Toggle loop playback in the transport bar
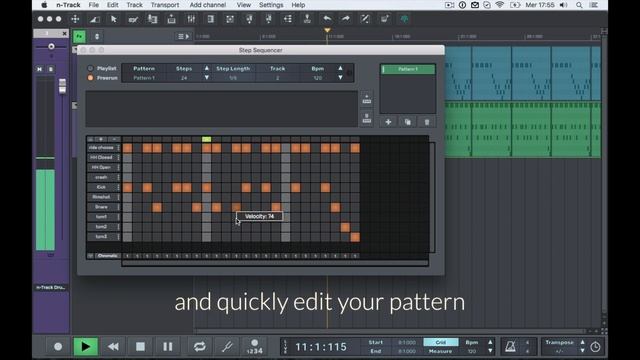The width and height of the screenshot is (640, 360). tap(200, 347)
